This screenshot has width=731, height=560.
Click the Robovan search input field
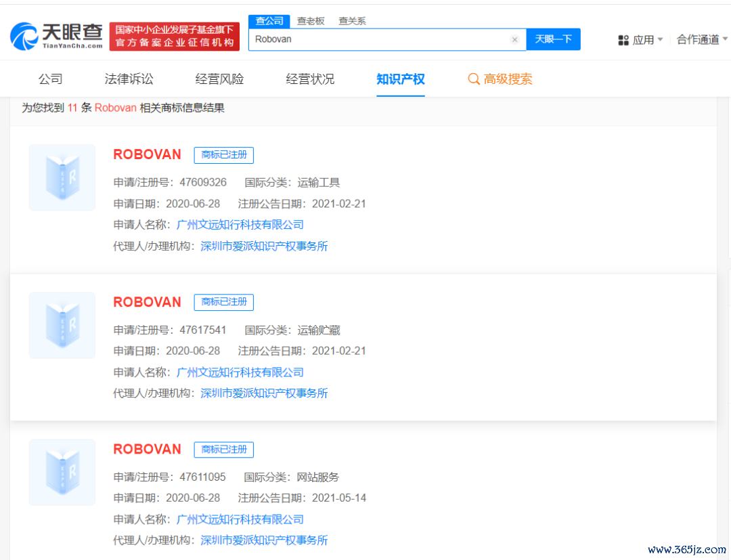pyautogui.click(x=379, y=40)
